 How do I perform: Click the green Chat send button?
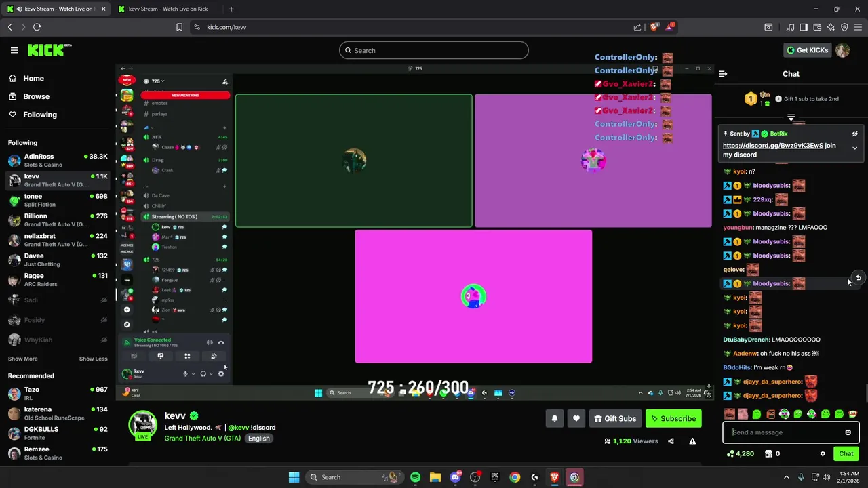pyautogui.click(x=846, y=453)
